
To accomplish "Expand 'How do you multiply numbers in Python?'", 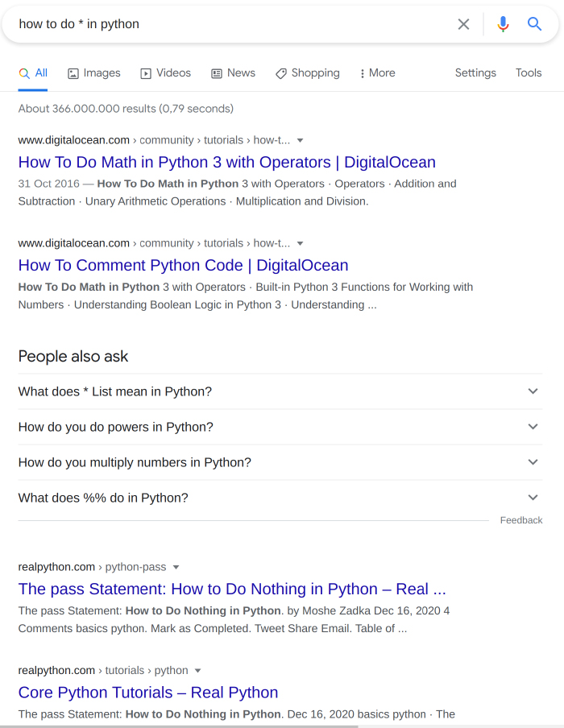I will (280, 462).
